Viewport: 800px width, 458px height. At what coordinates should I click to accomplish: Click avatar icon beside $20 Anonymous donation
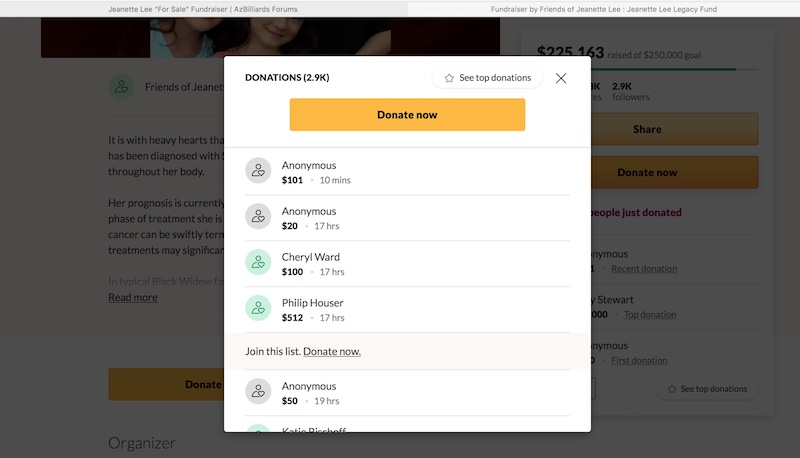258,217
